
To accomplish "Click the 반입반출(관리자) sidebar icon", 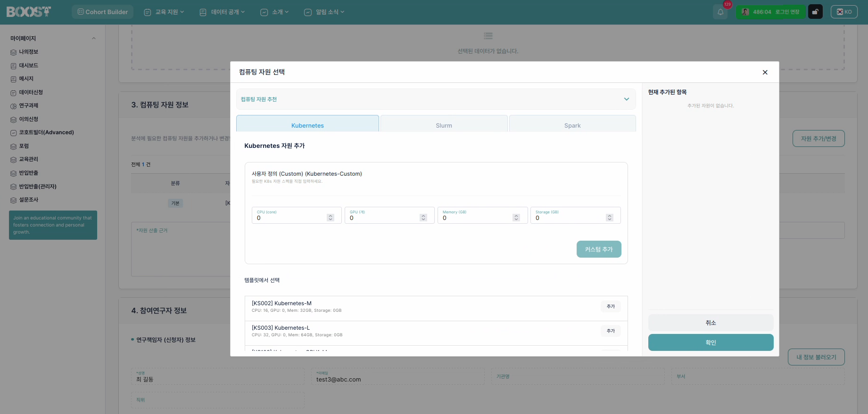I will [13, 187].
